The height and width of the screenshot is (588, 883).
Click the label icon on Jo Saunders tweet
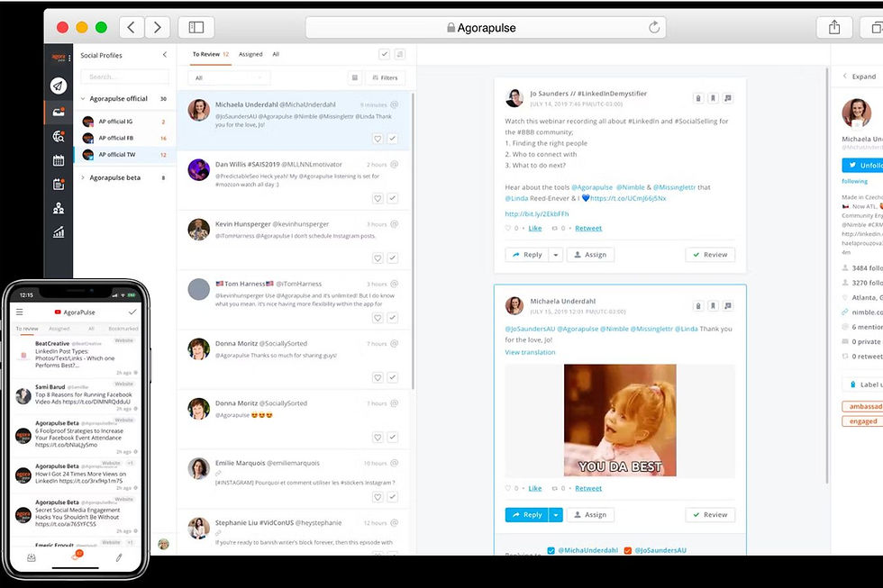(x=698, y=98)
